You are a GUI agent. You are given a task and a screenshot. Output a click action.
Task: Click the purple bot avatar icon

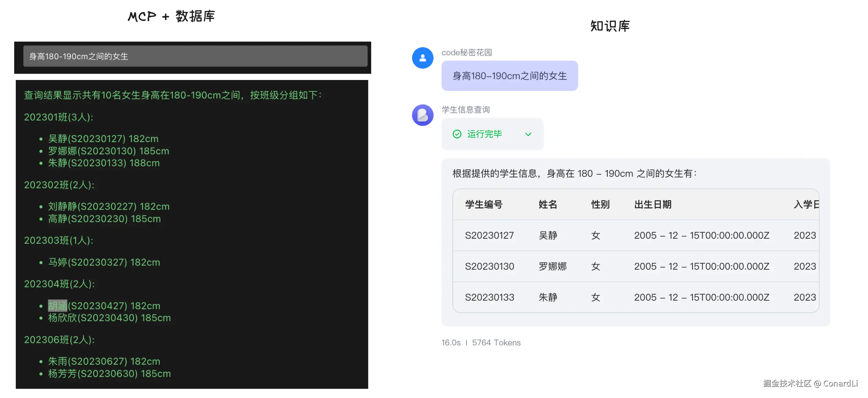(x=422, y=115)
